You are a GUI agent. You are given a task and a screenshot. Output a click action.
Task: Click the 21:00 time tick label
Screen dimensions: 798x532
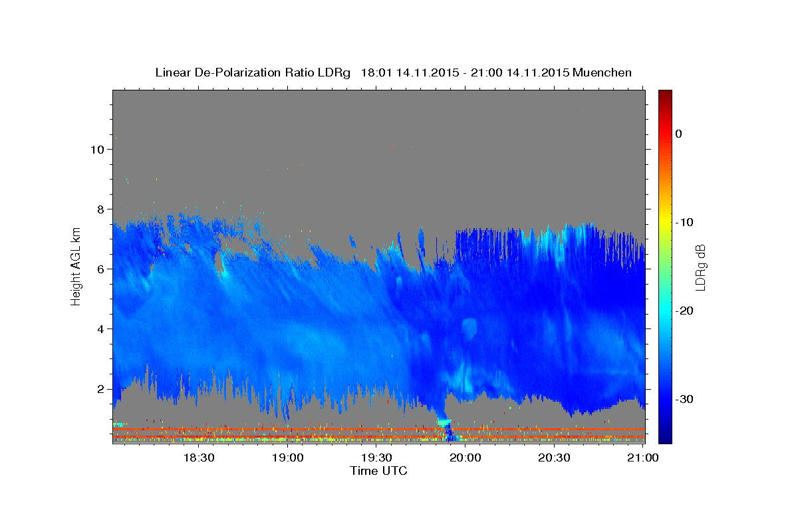click(643, 458)
